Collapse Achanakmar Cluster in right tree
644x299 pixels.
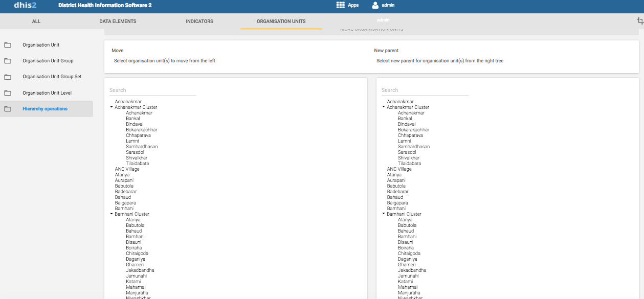pyautogui.click(x=384, y=107)
